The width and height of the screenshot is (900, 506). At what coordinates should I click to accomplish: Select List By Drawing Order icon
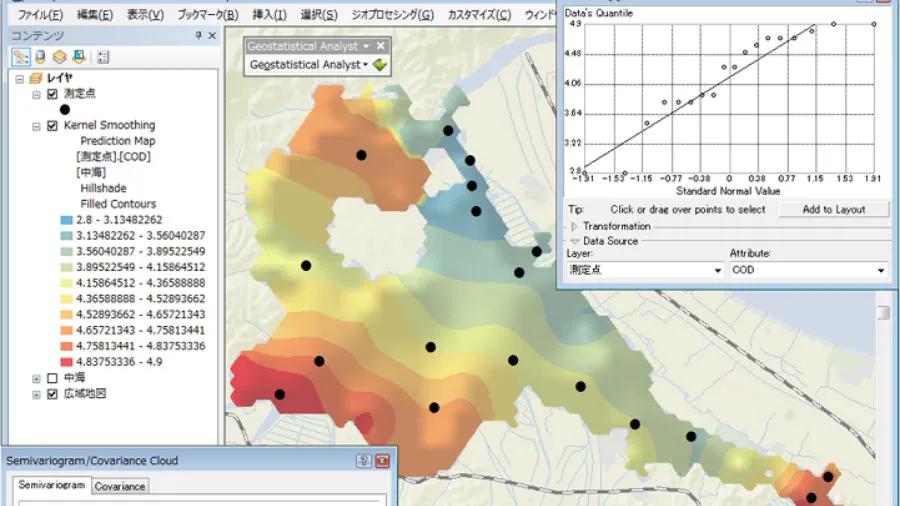pos(21,57)
